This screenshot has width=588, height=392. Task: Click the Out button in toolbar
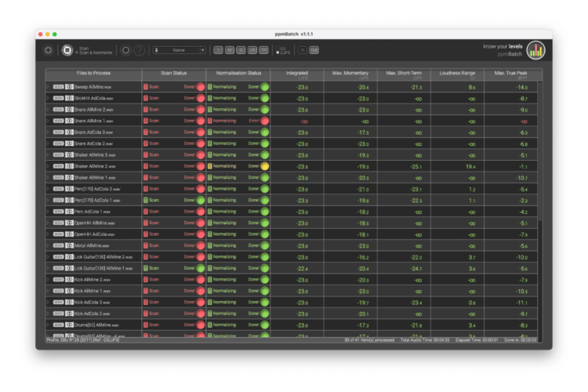[314, 50]
